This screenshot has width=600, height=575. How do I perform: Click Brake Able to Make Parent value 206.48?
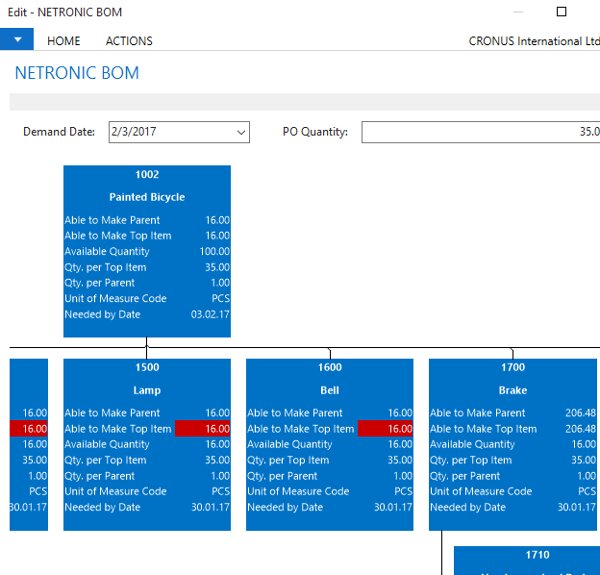click(580, 413)
